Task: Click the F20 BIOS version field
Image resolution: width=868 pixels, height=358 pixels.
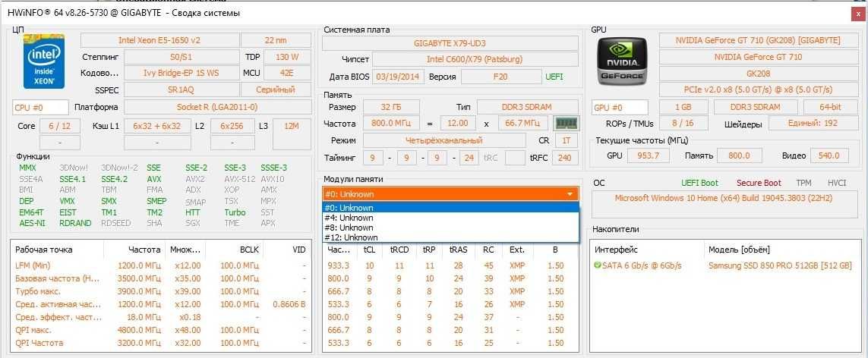Action: click(500, 77)
